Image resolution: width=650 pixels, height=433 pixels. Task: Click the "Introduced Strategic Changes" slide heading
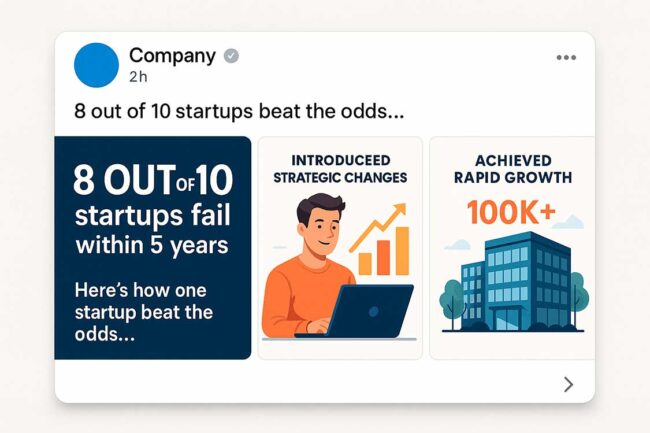coord(340,169)
